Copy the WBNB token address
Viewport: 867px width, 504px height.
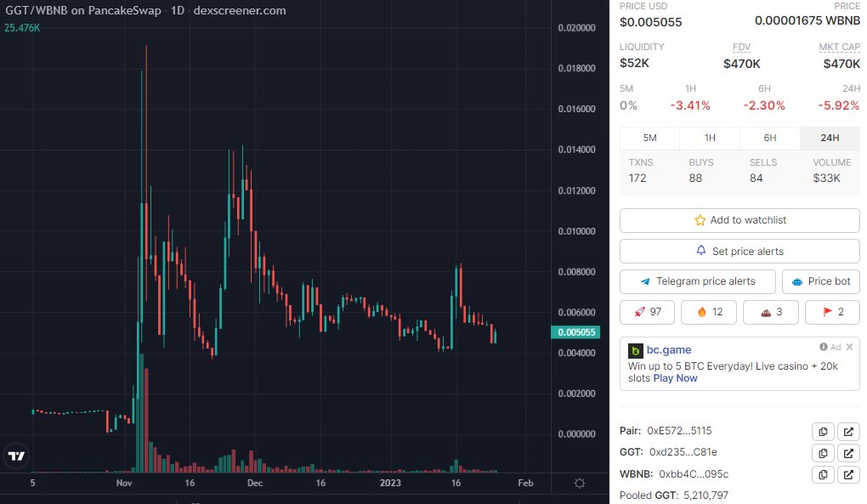[823, 475]
